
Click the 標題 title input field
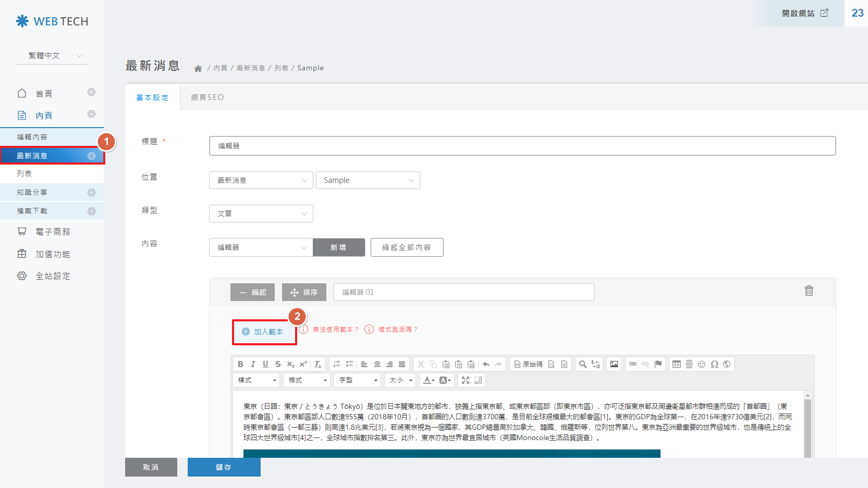[522, 146]
